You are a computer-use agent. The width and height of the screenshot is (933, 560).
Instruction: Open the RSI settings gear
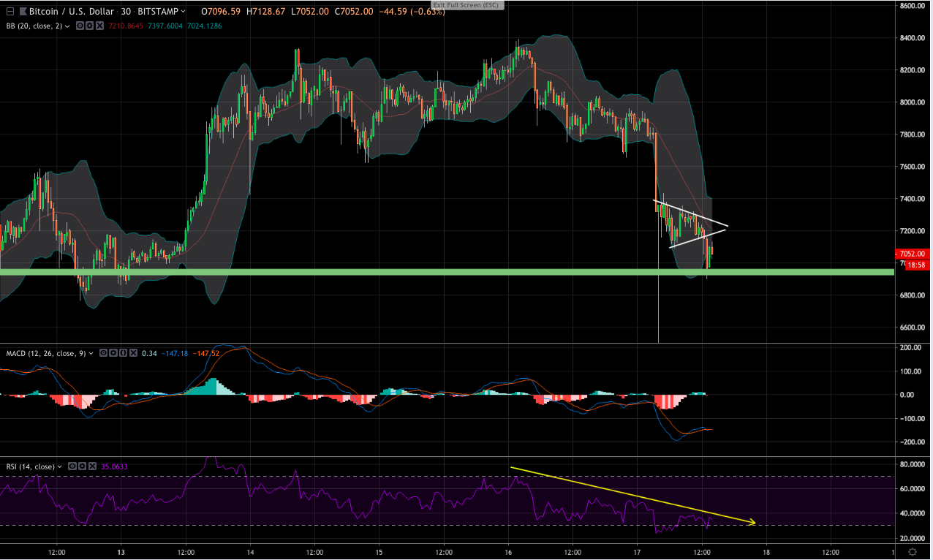click(83, 466)
